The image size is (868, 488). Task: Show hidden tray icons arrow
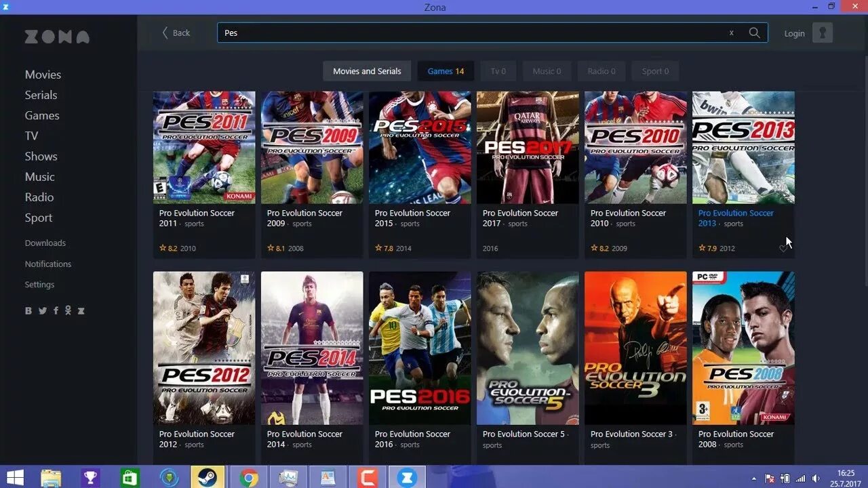point(754,479)
